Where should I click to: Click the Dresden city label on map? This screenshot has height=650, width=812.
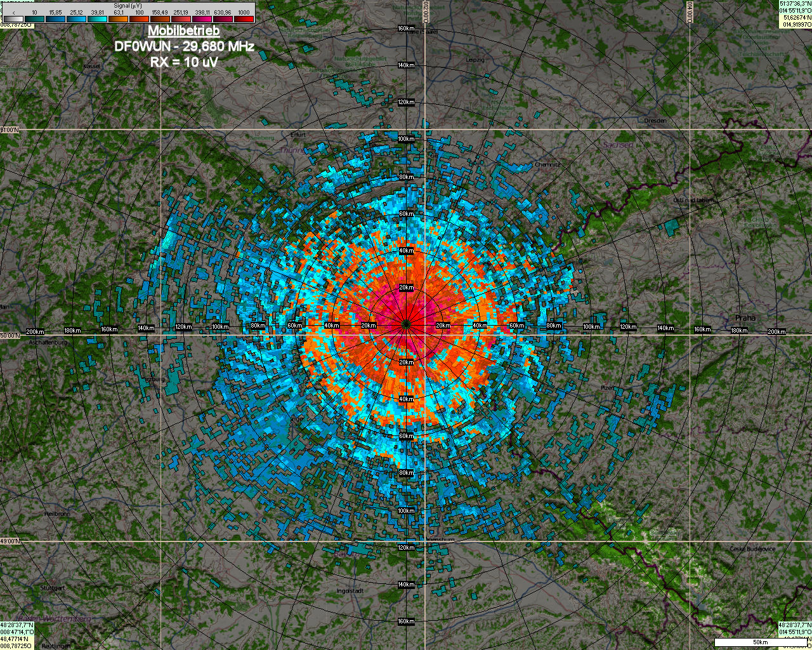(x=655, y=120)
